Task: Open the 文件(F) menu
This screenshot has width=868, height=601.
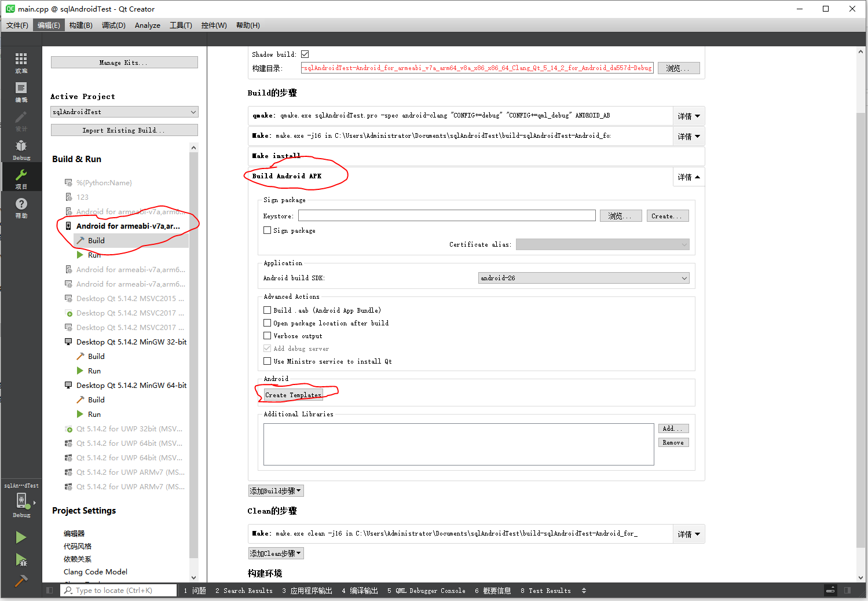Action: (x=17, y=25)
